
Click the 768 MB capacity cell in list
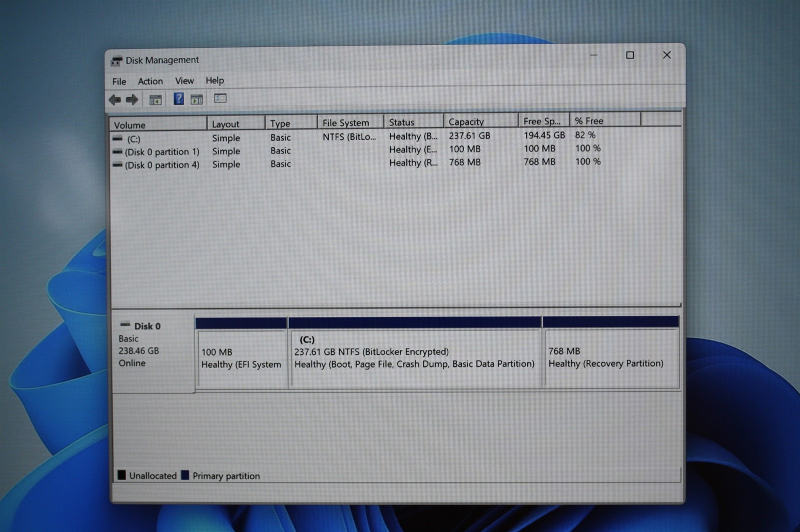point(465,162)
